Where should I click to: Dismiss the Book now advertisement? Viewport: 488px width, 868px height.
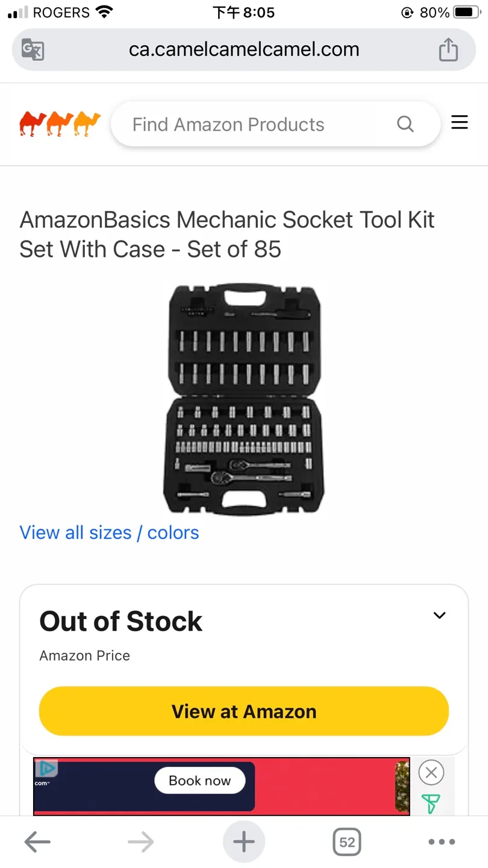[431, 772]
